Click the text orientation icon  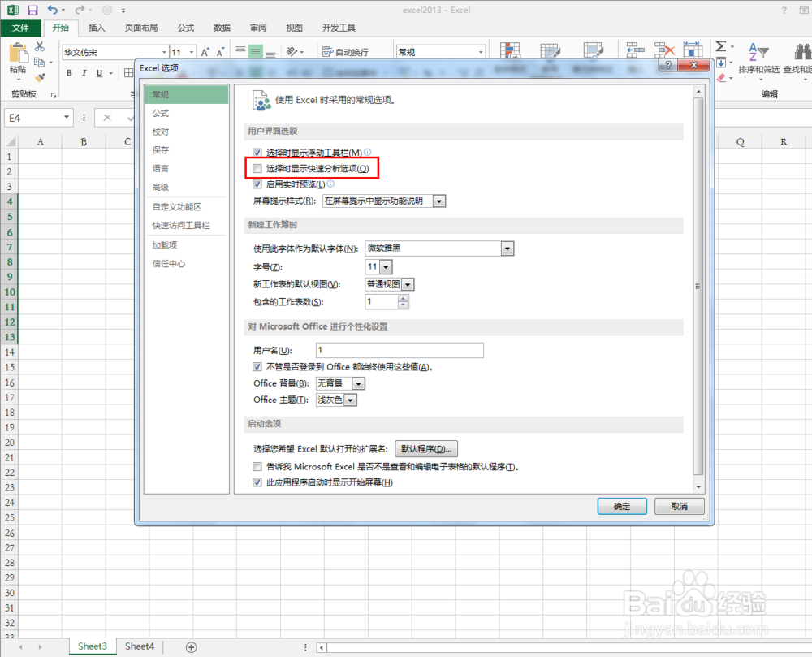coord(292,51)
